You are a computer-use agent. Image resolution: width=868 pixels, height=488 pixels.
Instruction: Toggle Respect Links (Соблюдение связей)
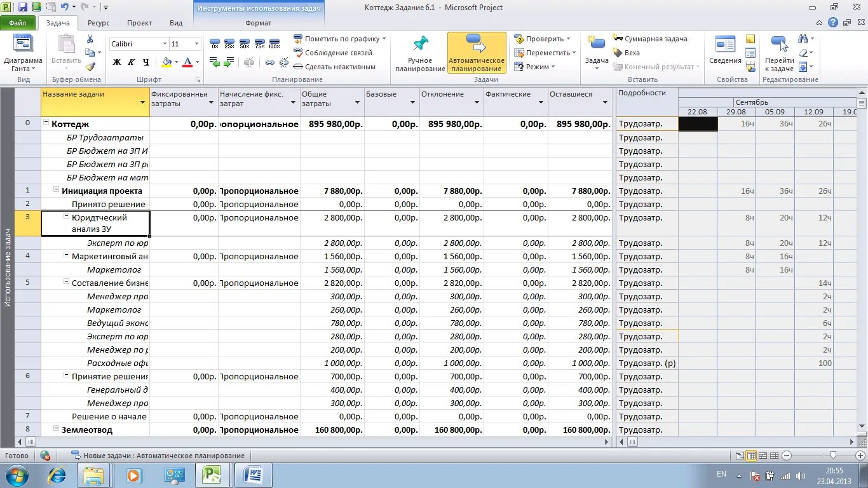coord(333,53)
